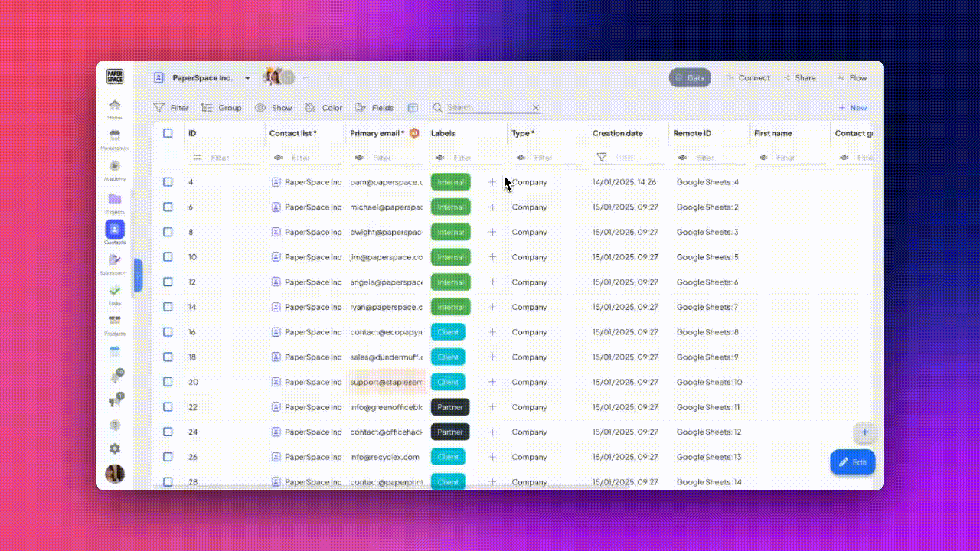The height and width of the screenshot is (551, 980).
Task: Open the Show eye icon in toolbar
Action: pos(260,108)
